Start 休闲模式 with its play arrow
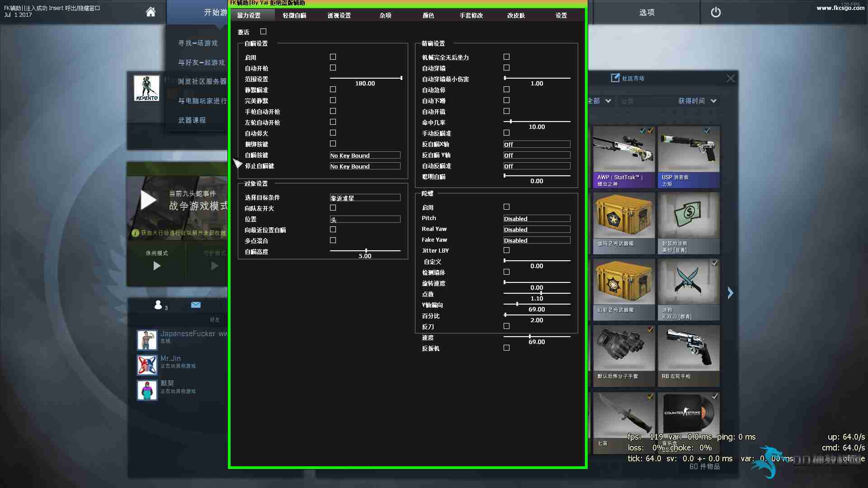 tap(157, 266)
